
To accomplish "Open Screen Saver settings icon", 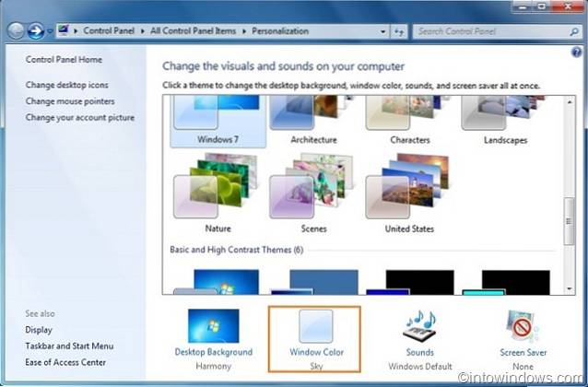I will click(522, 326).
